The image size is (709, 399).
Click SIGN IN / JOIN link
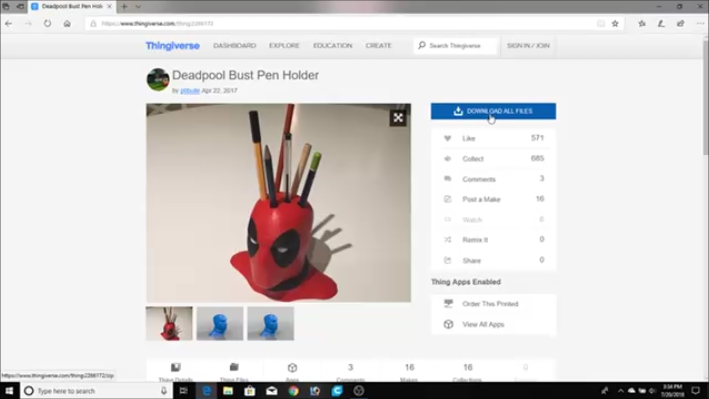click(x=528, y=46)
